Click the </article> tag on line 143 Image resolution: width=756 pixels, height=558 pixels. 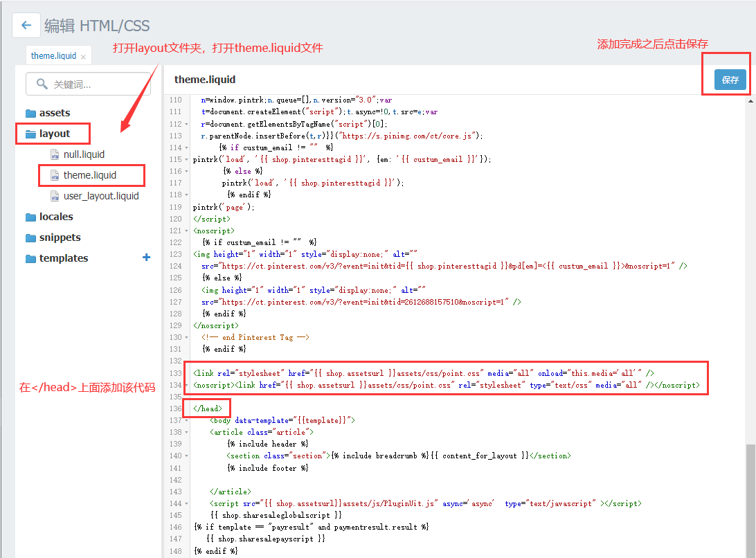tap(231, 492)
